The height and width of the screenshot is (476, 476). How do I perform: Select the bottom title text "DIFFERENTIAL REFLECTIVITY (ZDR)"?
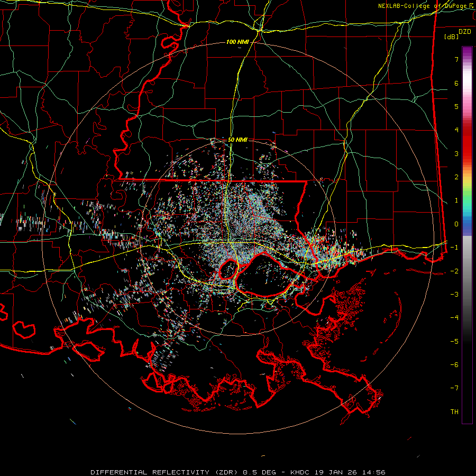click(166, 472)
